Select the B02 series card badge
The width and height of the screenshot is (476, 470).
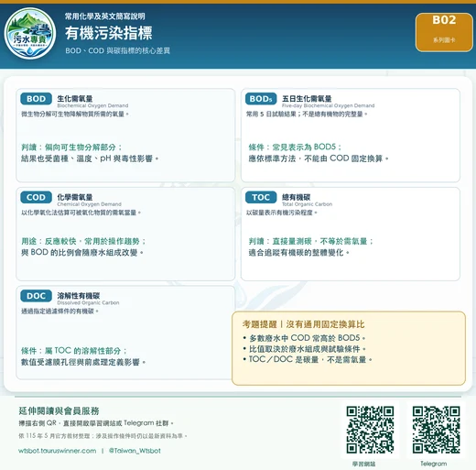(444, 32)
